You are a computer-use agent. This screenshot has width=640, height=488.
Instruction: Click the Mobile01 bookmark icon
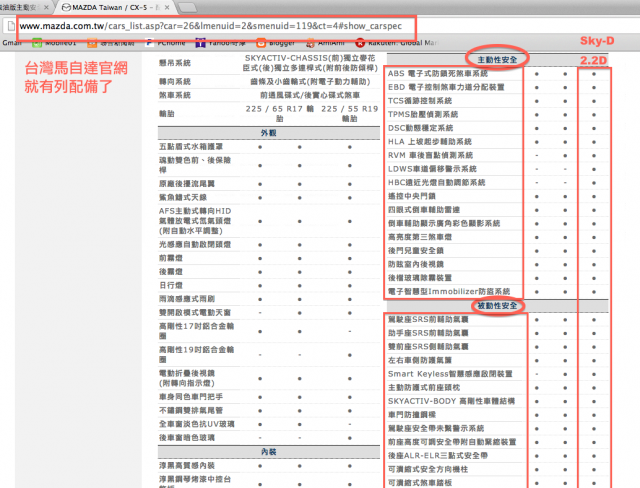tap(37, 43)
